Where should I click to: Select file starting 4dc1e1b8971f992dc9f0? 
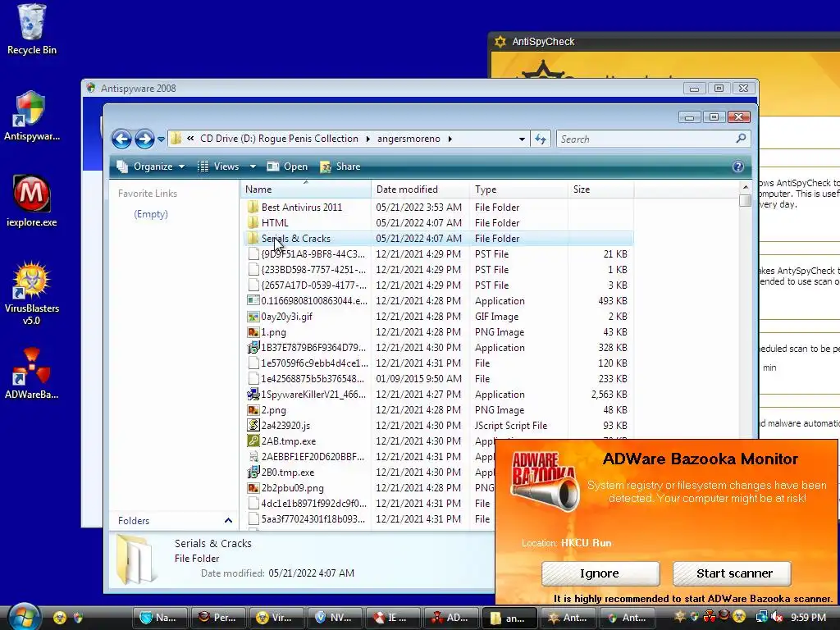click(x=314, y=503)
